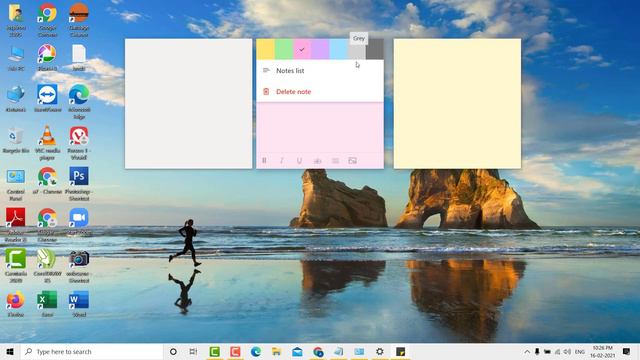Open the red Camtasia recorder taskbar app
Viewport: 640px width, 360px height.
pos(235,351)
